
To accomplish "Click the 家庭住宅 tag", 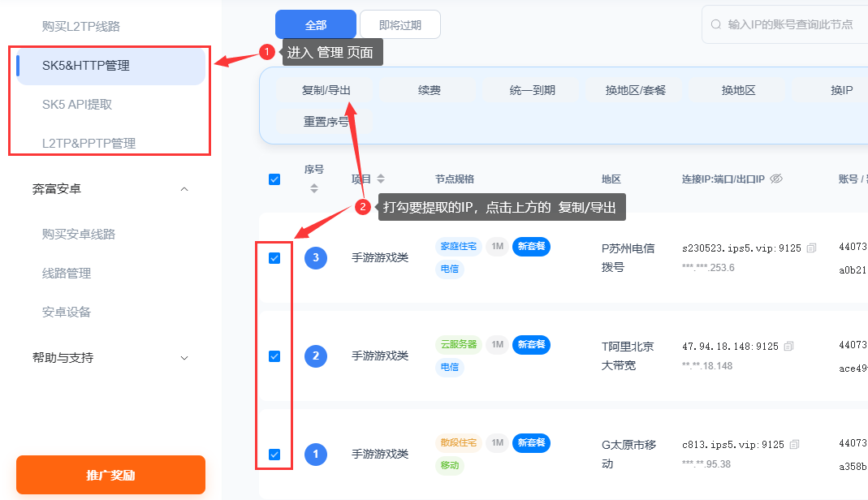I will [x=458, y=246].
